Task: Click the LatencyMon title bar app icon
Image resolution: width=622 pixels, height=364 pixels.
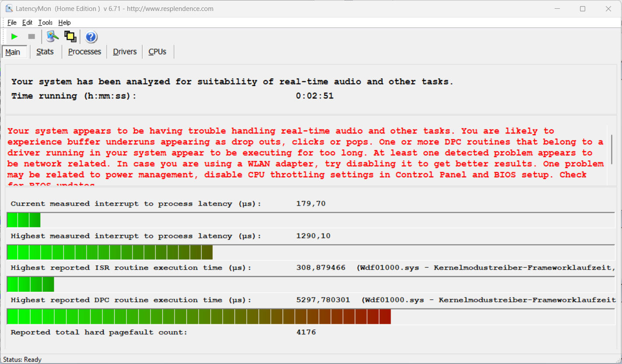Action: point(9,9)
